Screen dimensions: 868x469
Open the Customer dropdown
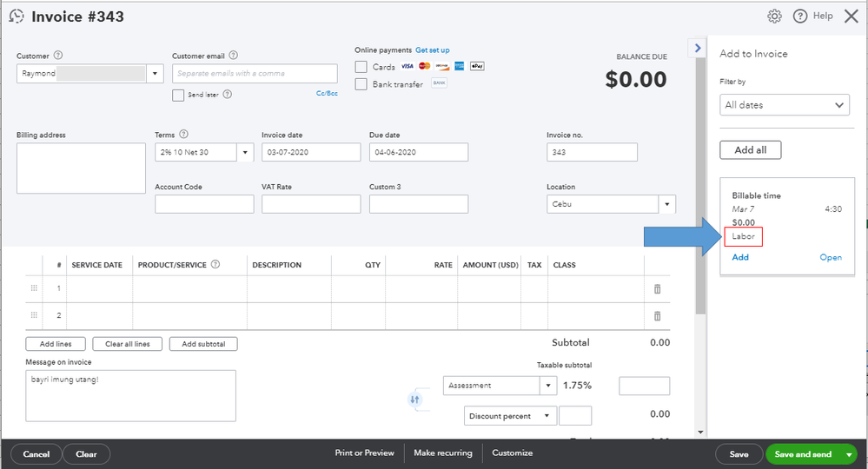155,74
